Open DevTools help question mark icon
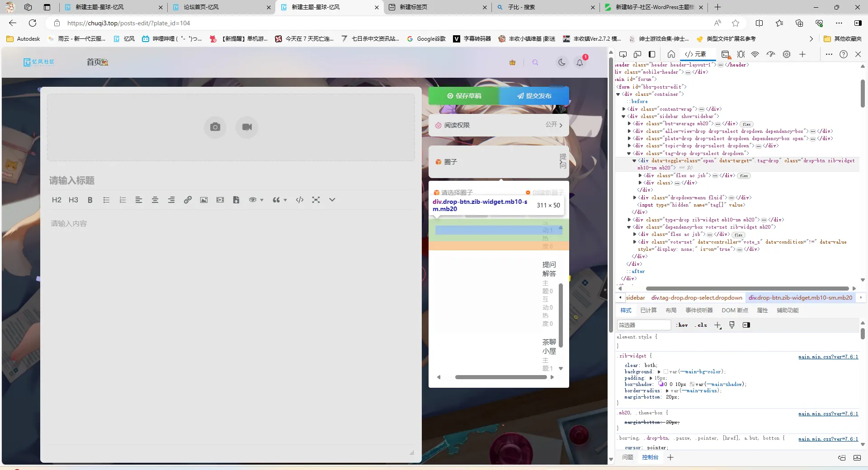 (844, 54)
